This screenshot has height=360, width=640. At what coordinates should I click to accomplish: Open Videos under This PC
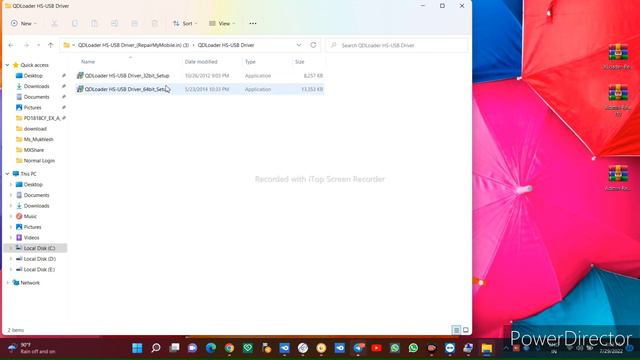tap(31, 238)
